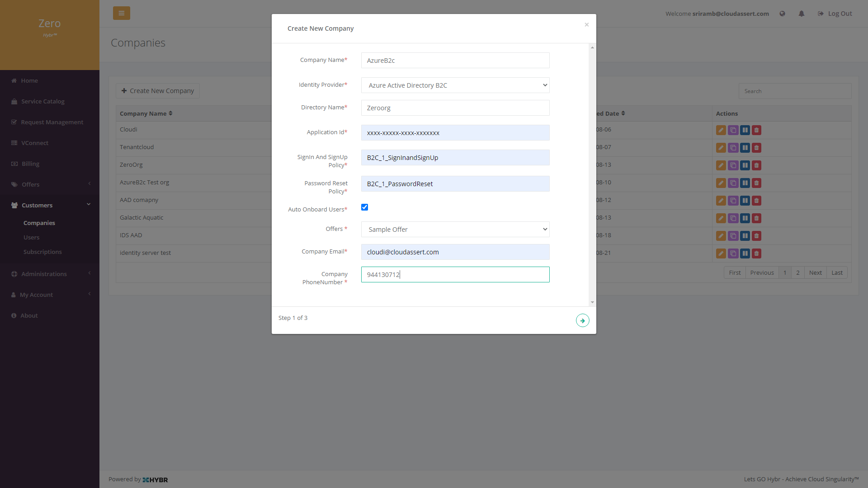The height and width of the screenshot is (488, 868).
Task: Click the Company Name input field
Action: point(455,61)
